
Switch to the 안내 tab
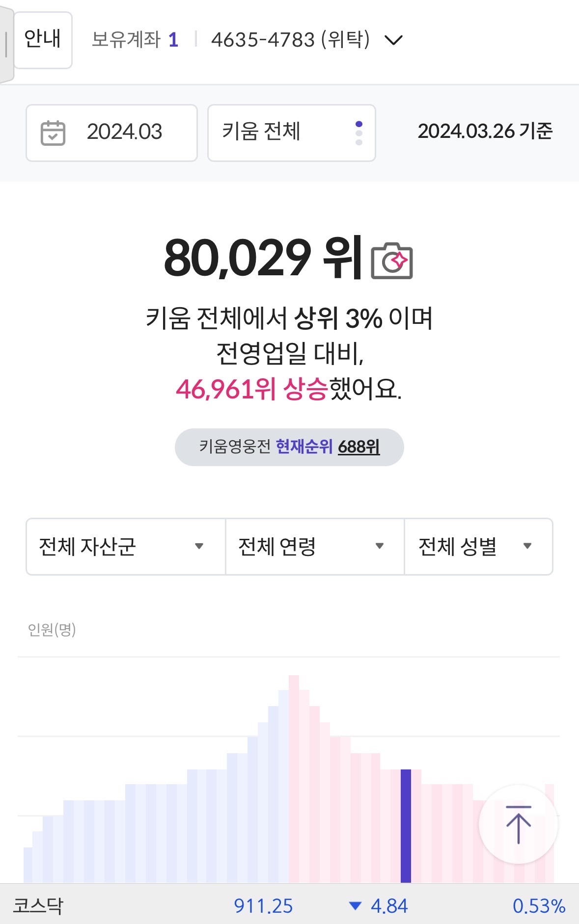[x=42, y=40]
